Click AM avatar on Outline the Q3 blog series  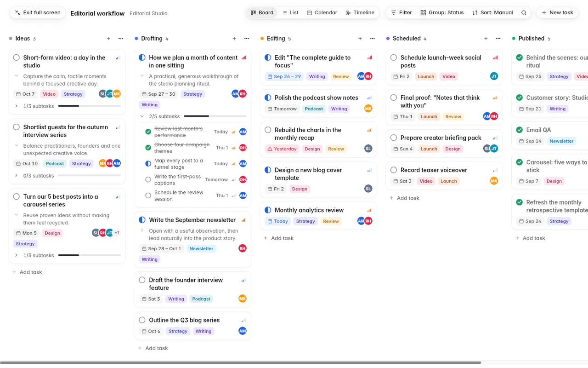(243, 331)
